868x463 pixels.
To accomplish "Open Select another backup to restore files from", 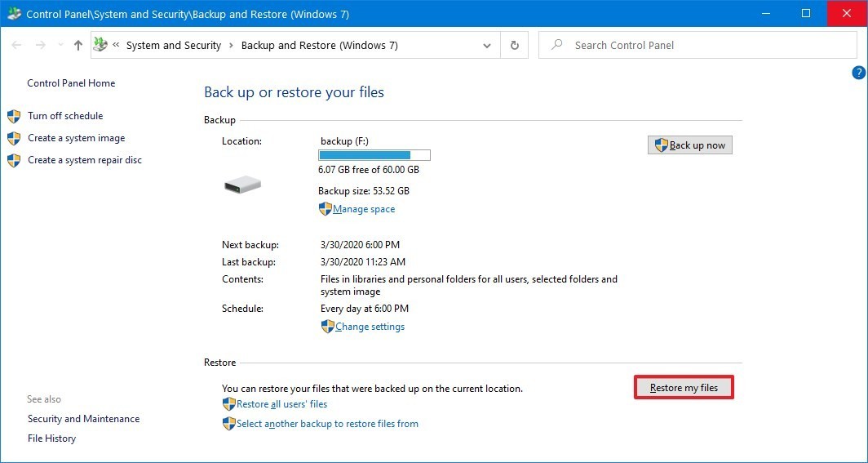I will pyautogui.click(x=327, y=424).
